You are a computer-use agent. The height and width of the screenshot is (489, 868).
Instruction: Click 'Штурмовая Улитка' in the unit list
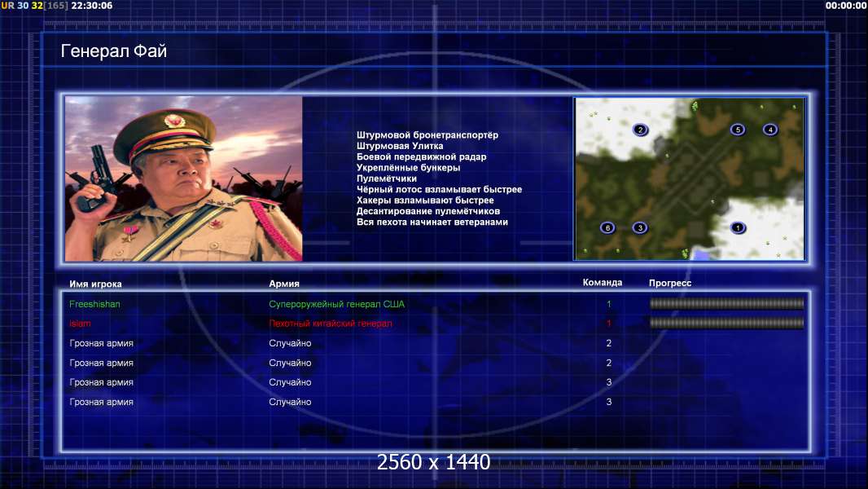[400, 146]
